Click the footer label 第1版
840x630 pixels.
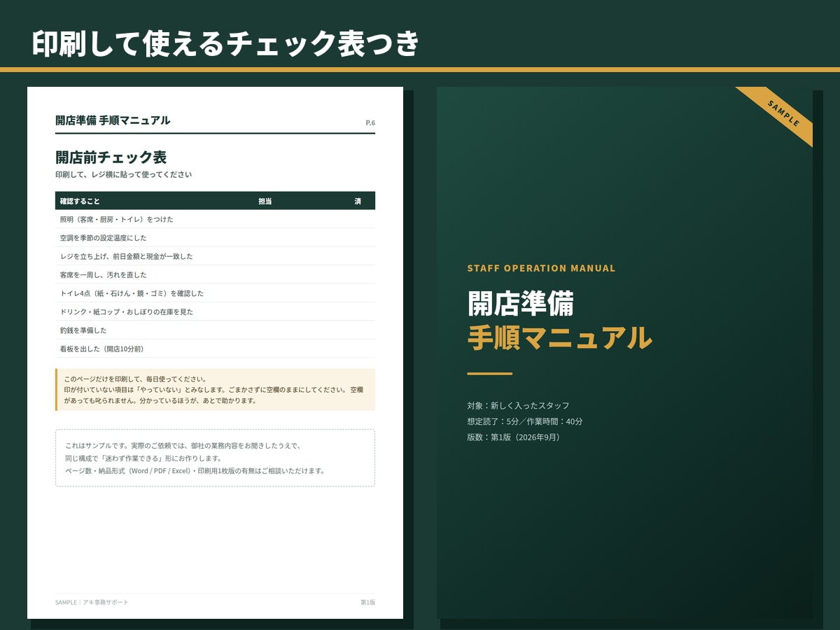point(367,602)
